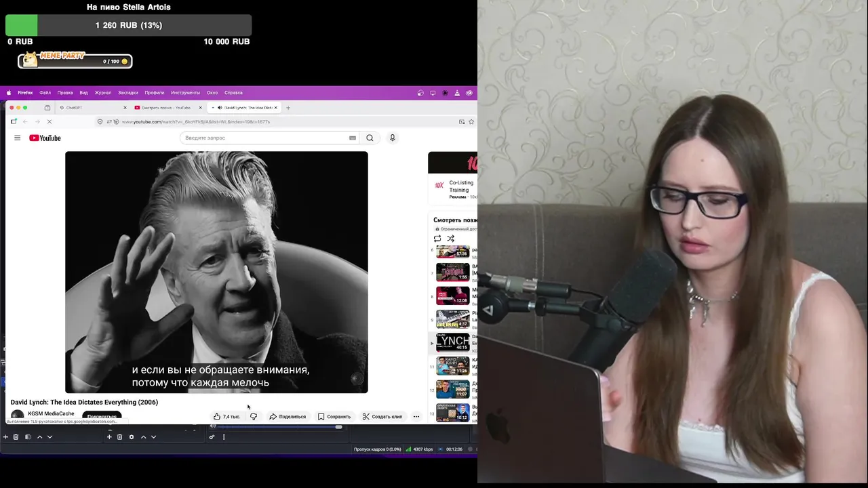Open the Закладки menu

(127, 93)
